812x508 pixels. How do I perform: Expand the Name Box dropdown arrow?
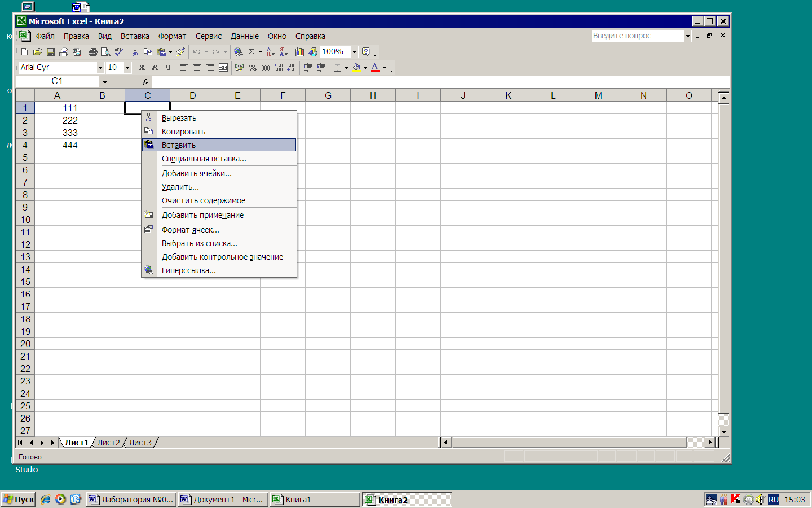coord(105,82)
